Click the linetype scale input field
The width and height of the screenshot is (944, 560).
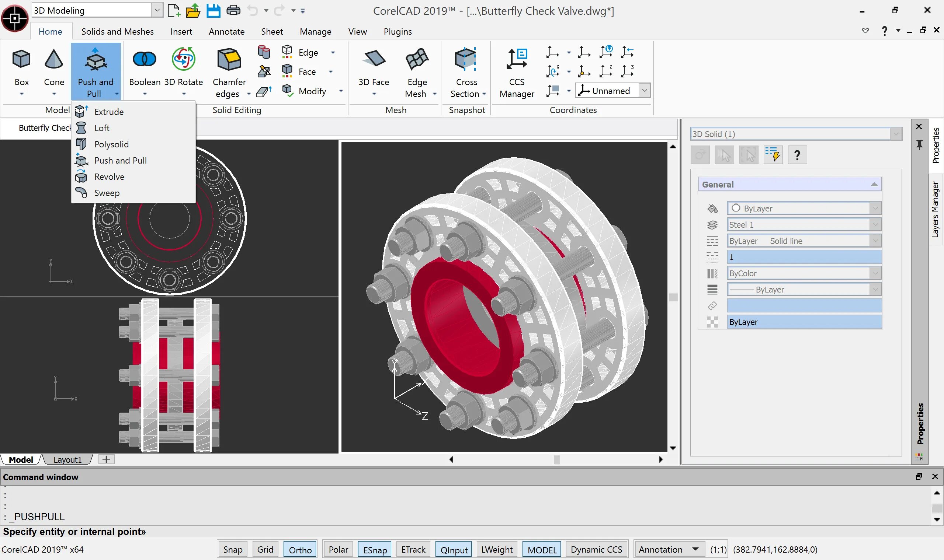click(804, 257)
